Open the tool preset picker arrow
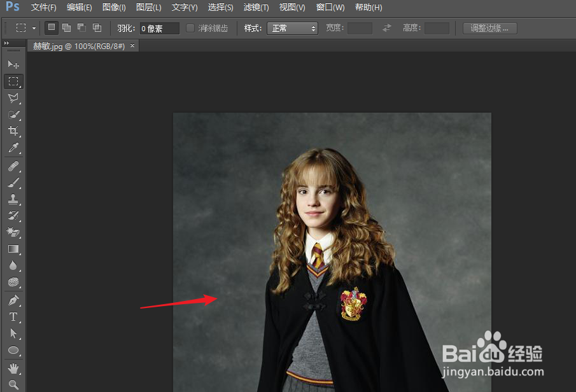This screenshot has height=392, width=576. tap(34, 28)
